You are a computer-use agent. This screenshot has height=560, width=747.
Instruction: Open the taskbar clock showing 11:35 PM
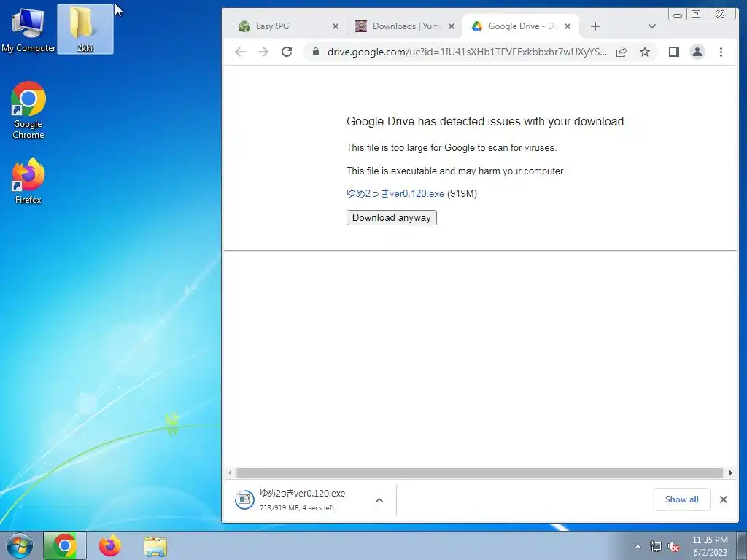tap(710, 545)
